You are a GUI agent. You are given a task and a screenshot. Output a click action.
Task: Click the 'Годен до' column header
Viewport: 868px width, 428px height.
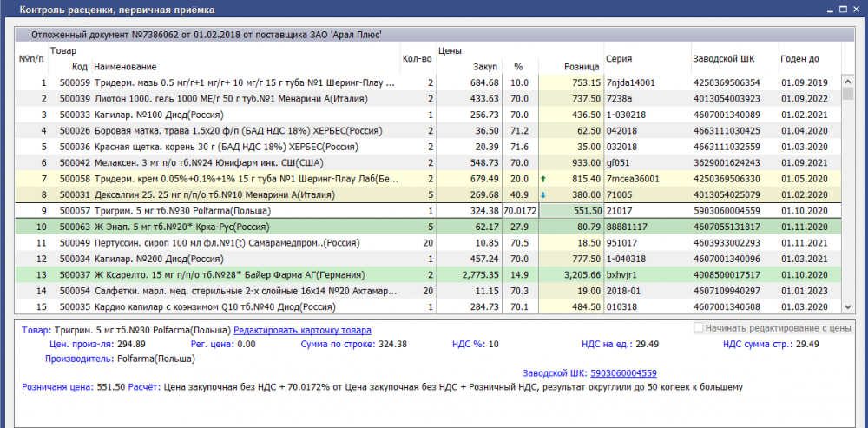click(800, 59)
